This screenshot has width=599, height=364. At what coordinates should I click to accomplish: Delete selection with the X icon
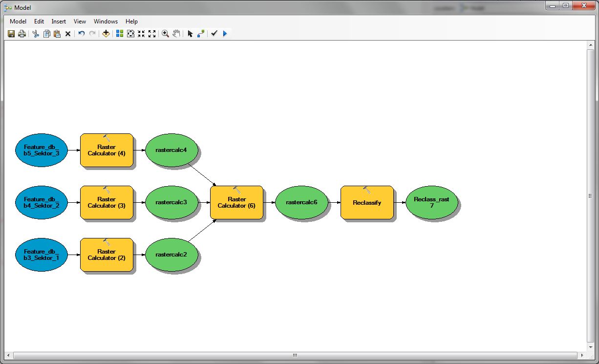pyautogui.click(x=68, y=34)
